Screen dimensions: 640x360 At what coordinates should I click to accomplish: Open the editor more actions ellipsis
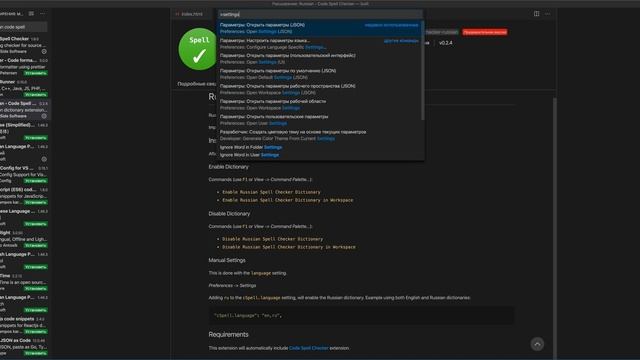coord(547,13)
